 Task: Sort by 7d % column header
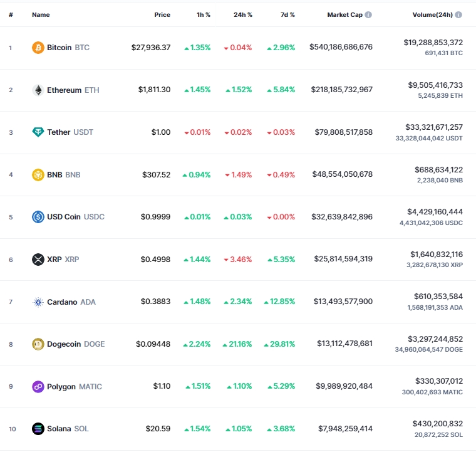287,14
